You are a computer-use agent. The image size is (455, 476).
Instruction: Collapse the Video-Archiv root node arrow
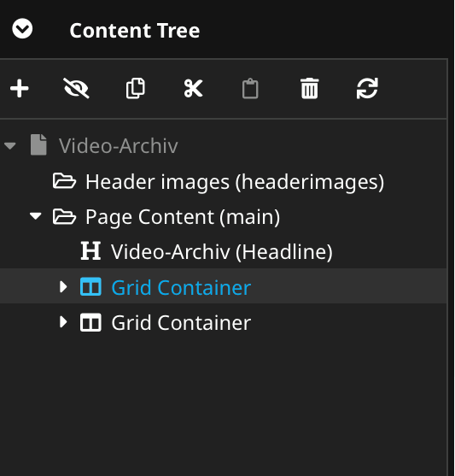tap(10, 146)
